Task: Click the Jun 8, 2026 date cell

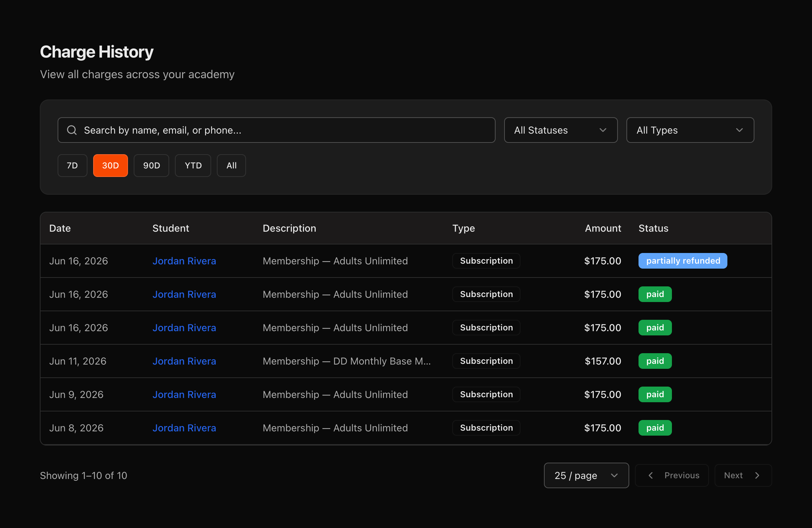Action: click(x=76, y=428)
